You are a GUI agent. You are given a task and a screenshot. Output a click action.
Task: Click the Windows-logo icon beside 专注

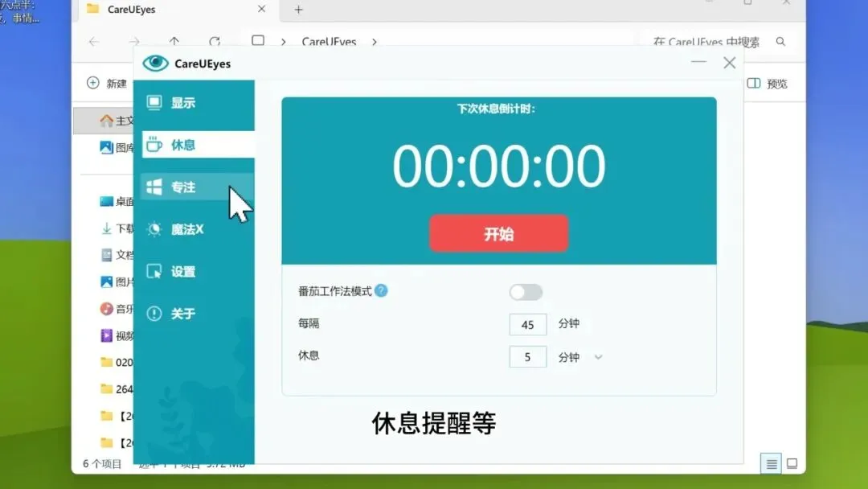tap(154, 187)
